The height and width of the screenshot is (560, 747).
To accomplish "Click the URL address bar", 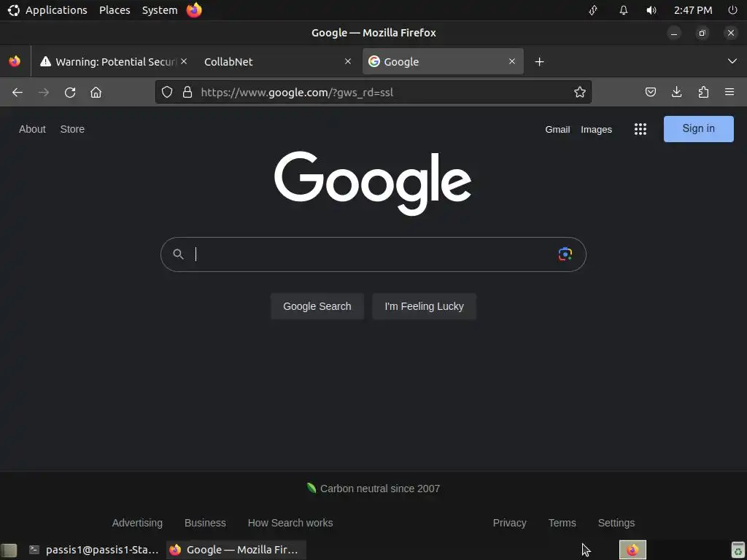I will 373,92.
